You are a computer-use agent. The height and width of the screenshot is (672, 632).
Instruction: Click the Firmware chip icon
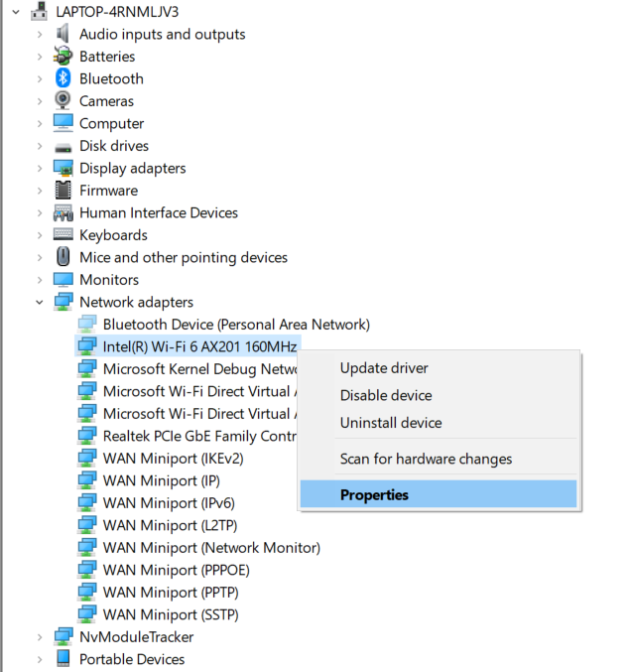pyautogui.click(x=63, y=190)
